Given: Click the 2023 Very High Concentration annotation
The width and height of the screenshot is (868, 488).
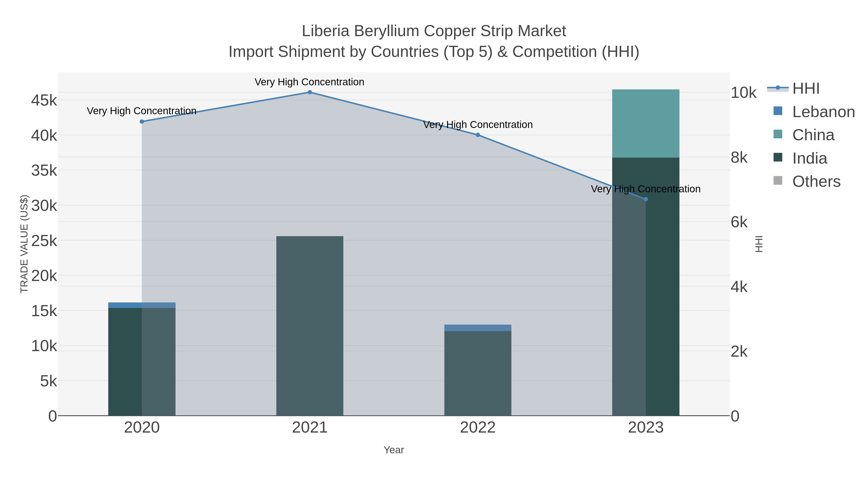Looking at the screenshot, I should pyautogui.click(x=646, y=189).
